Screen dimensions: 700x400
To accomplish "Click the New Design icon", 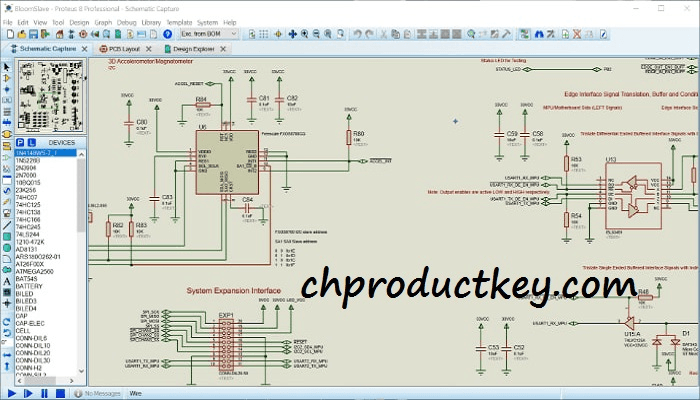I will [x=10, y=34].
